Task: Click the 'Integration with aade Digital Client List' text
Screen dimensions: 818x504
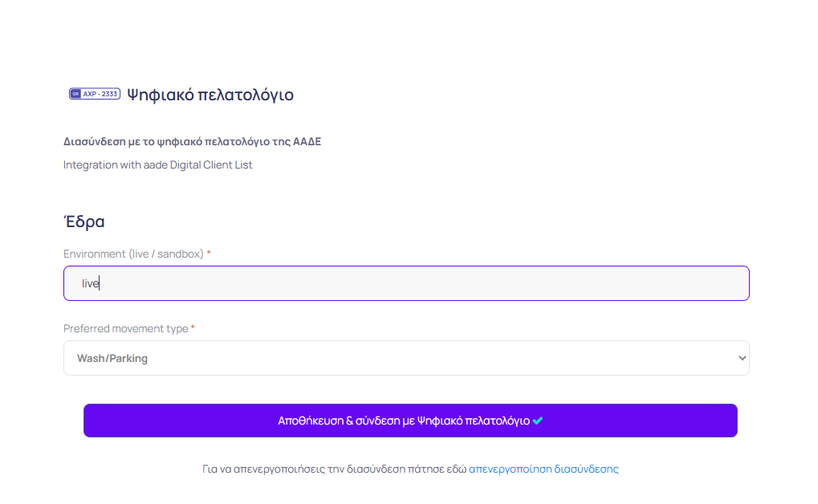Action: 157,165
